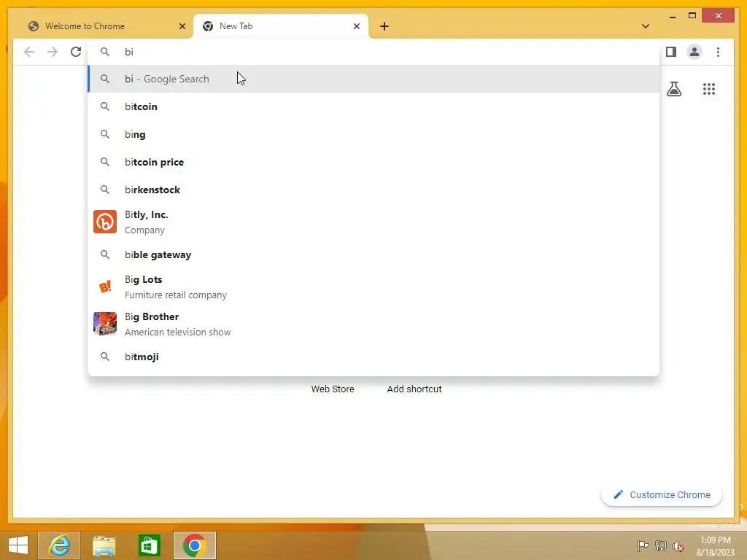Open the Chrome three-dot menu
This screenshot has height=560, width=747.
(718, 52)
